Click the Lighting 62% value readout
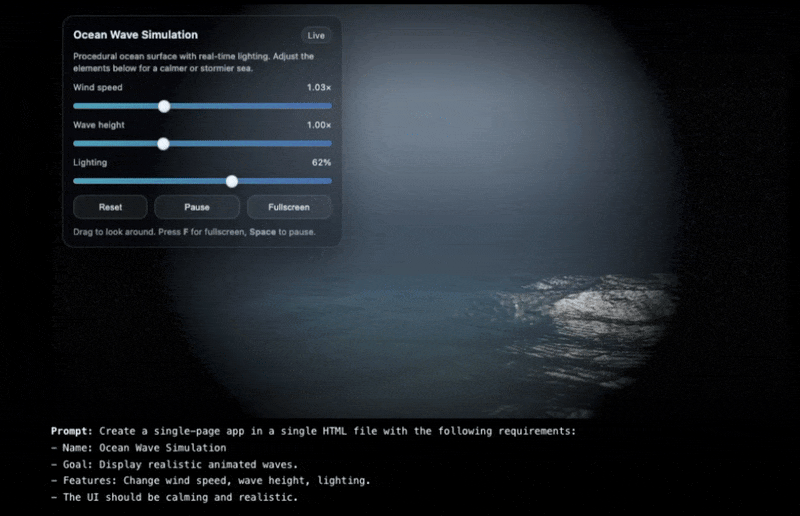Screen dimensions: 800x516 coord(321,162)
